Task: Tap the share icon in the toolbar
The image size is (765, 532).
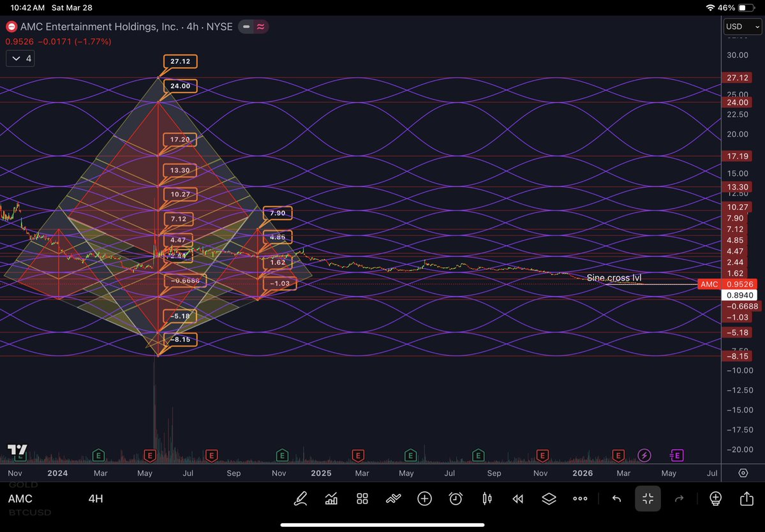Action: (x=746, y=498)
